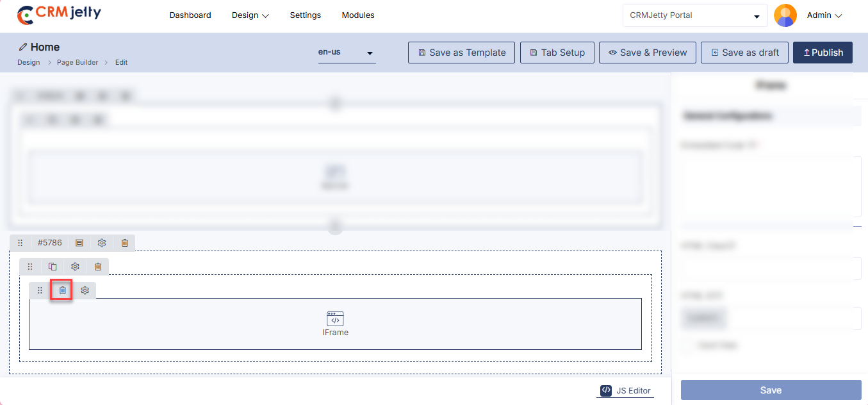Duplicate the column using the copy icon

coord(53,267)
